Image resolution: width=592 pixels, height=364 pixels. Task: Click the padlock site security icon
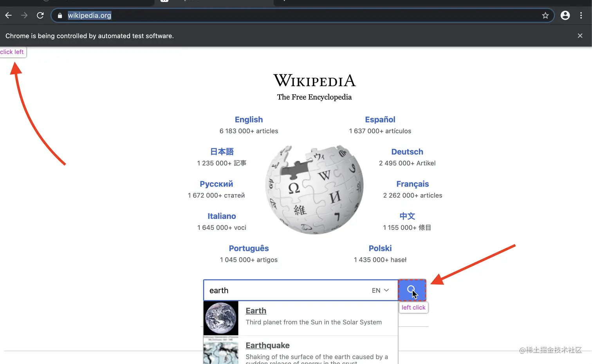pyautogui.click(x=60, y=16)
